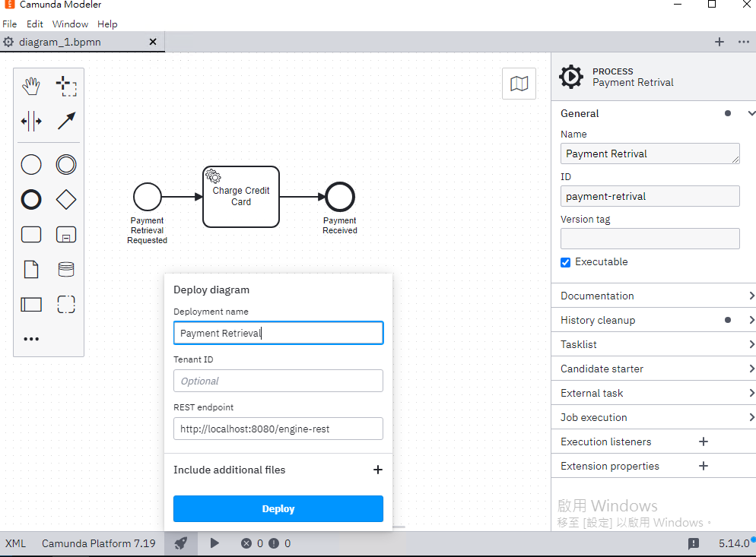The height and width of the screenshot is (557, 756).
Task: Open the Window menu
Action: [71, 24]
